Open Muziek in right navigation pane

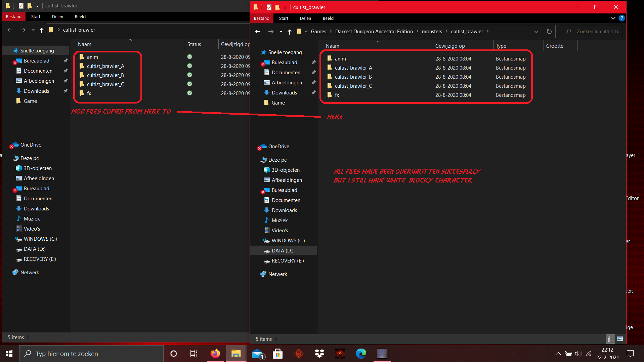coord(280,220)
